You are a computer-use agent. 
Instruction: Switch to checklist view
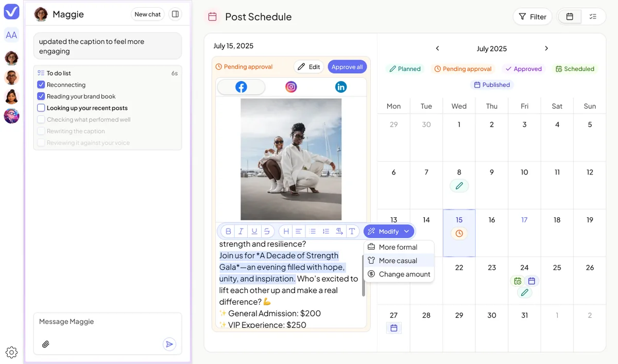593,16
